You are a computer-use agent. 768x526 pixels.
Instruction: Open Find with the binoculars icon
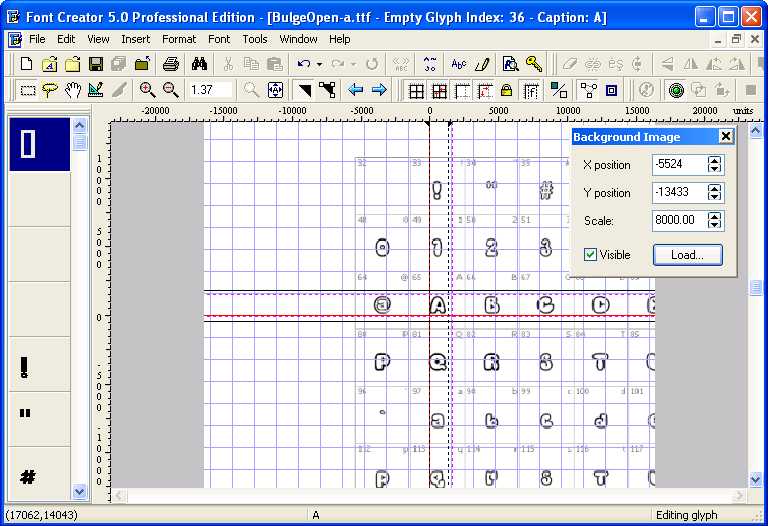pyautogui.click(x=199, y=64)
